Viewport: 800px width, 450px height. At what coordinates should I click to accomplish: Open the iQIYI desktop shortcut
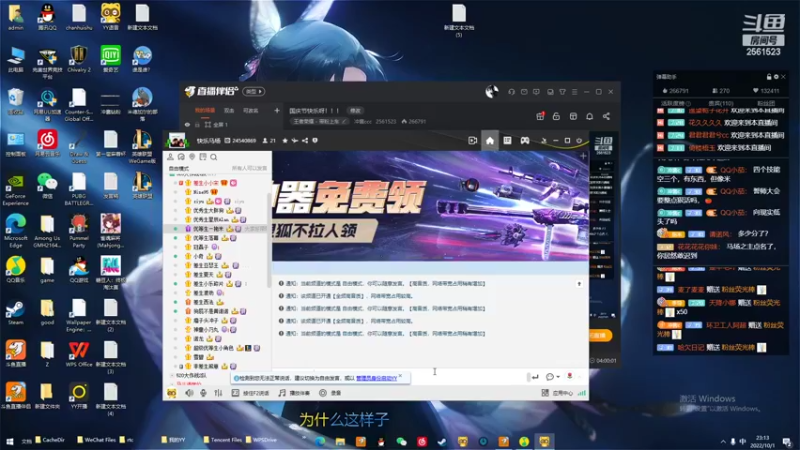click(110, 59)
